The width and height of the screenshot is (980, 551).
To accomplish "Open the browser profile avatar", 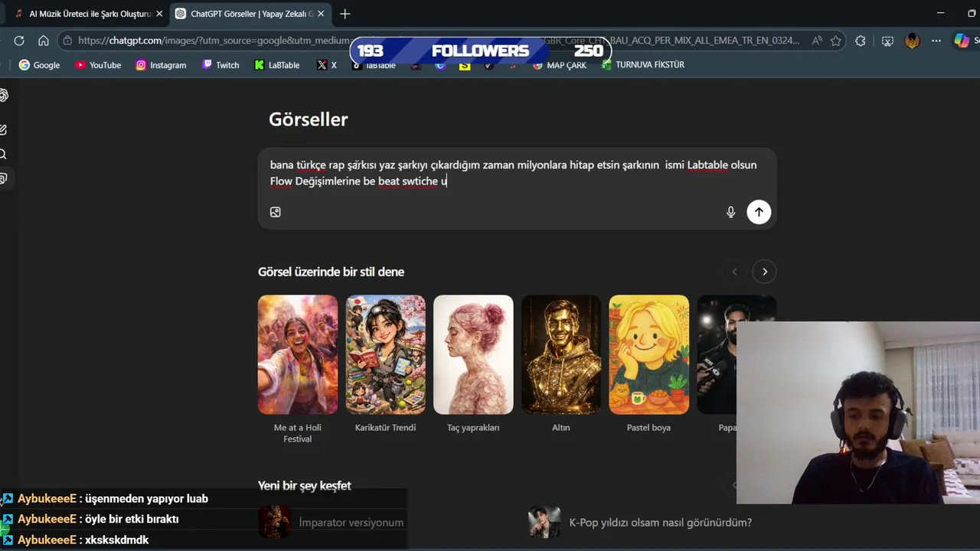I will coord(912,41).
